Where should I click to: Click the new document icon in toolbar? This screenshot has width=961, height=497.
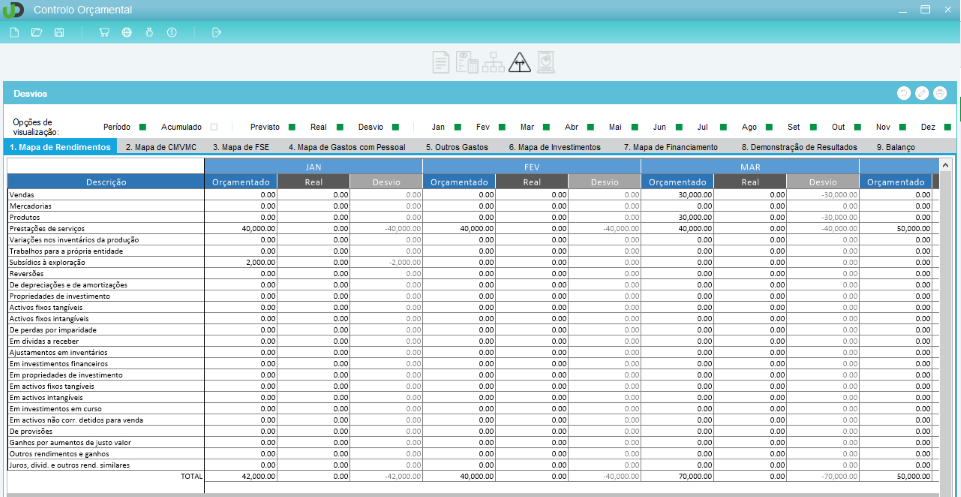click(x=15, y=32)
